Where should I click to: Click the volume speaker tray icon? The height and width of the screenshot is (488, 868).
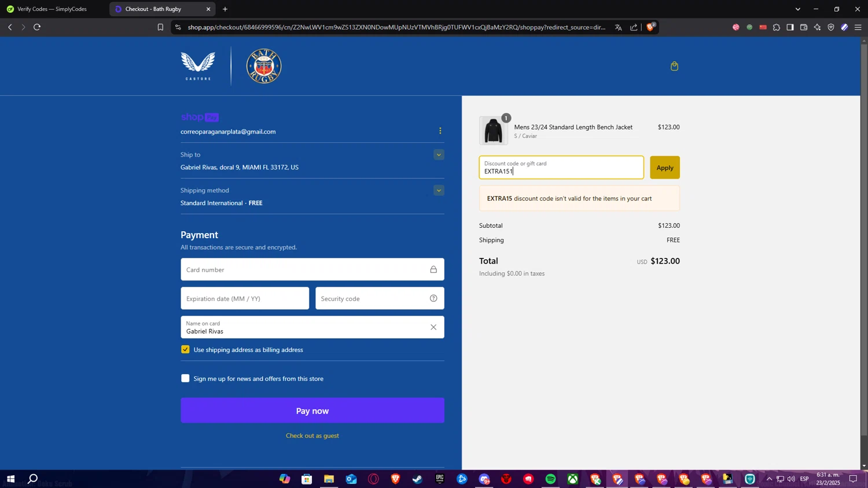tap(791, 479)
